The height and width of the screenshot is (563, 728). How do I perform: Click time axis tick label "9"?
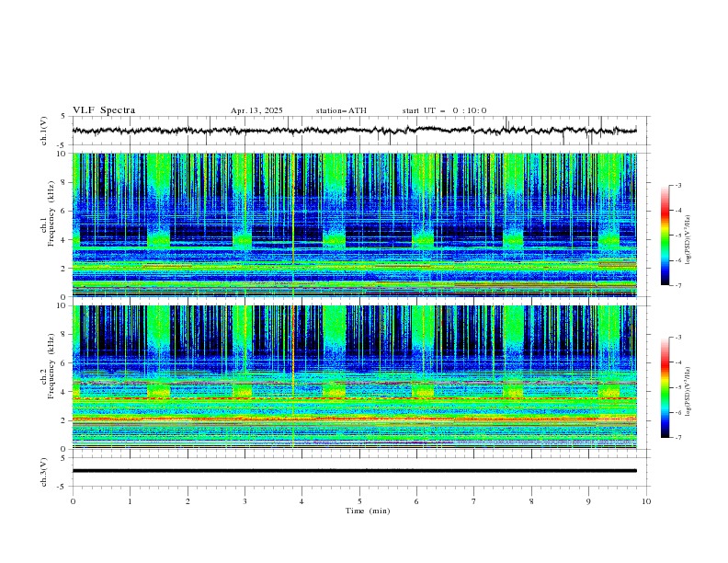coord(588,501)
